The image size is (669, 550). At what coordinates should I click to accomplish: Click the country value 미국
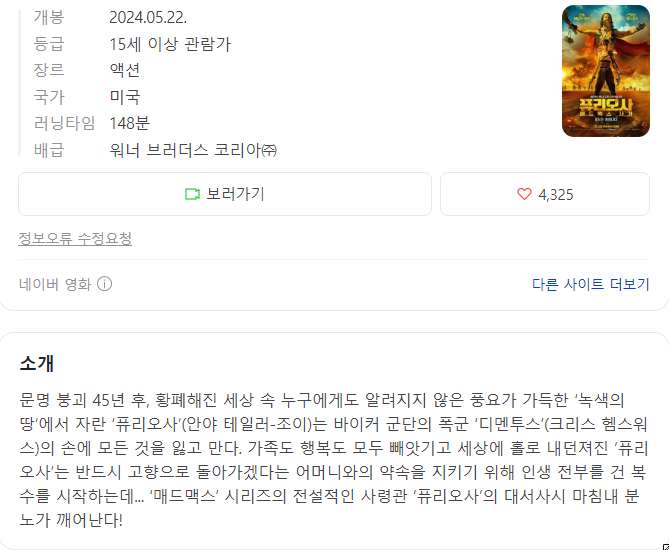point(125,96)
